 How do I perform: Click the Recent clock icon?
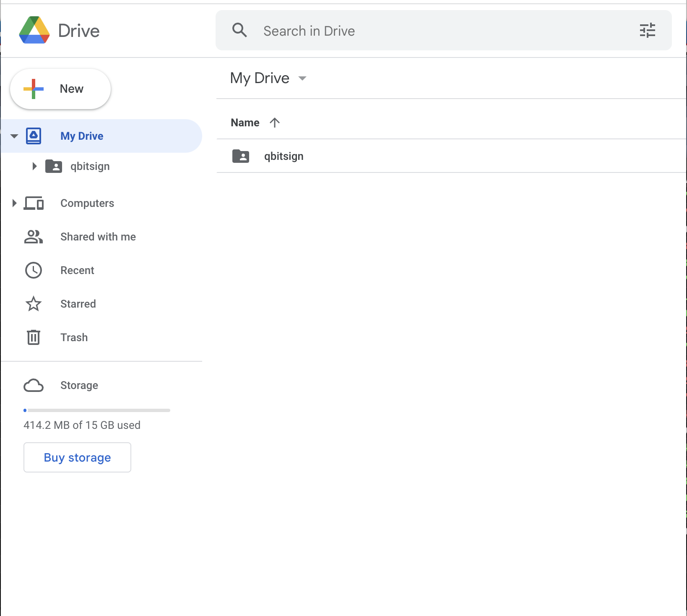[34, 270]
